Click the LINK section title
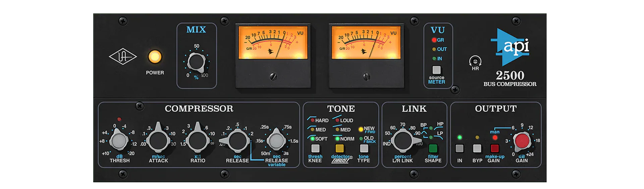The width and height of the screenshot is (644, 189). tap(414, 109)
